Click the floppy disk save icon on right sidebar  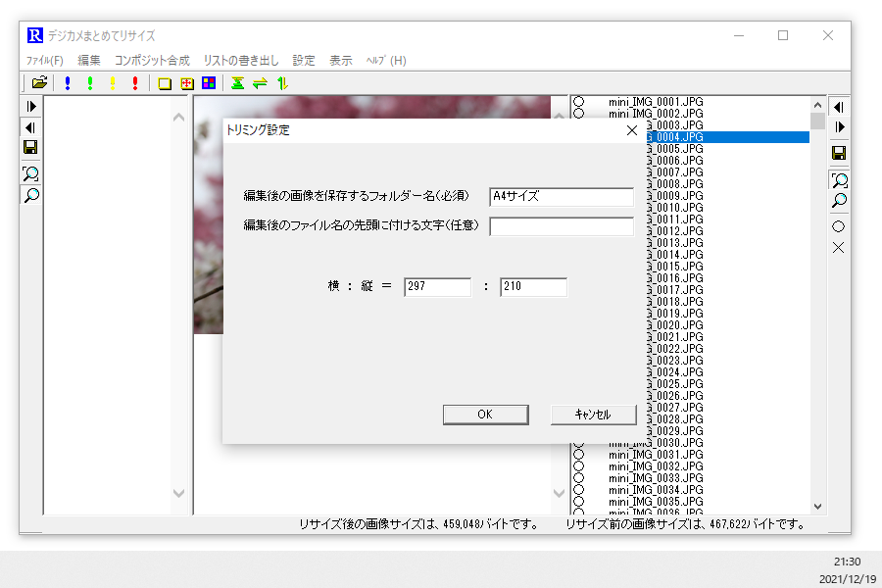[839, 153]
